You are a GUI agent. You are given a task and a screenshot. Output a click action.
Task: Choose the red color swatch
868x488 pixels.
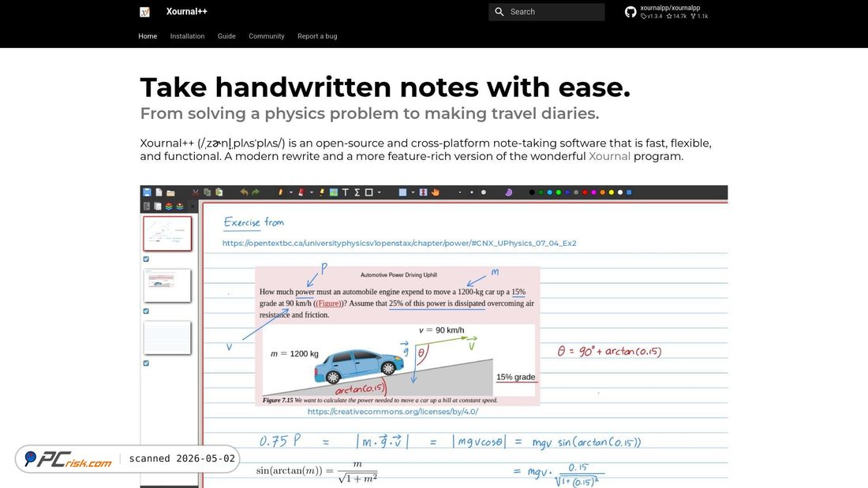(585, 192)
